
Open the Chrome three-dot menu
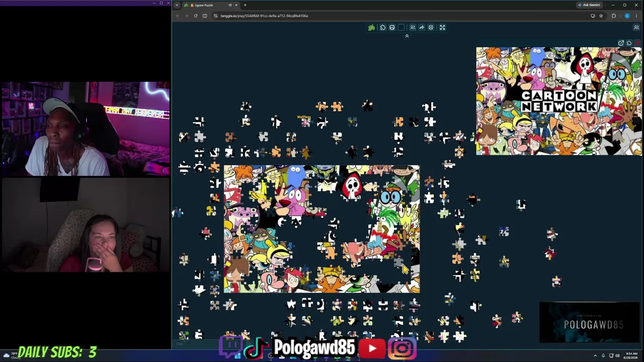(x=636, y=16)
